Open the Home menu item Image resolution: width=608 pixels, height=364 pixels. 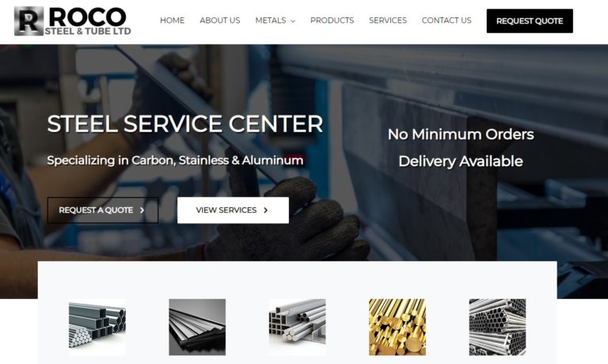tap(172, 20)
